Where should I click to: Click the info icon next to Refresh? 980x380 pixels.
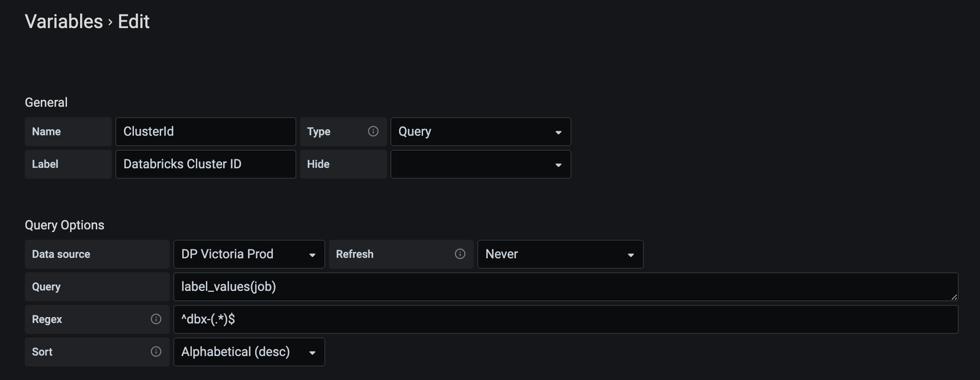click(460, 254)
